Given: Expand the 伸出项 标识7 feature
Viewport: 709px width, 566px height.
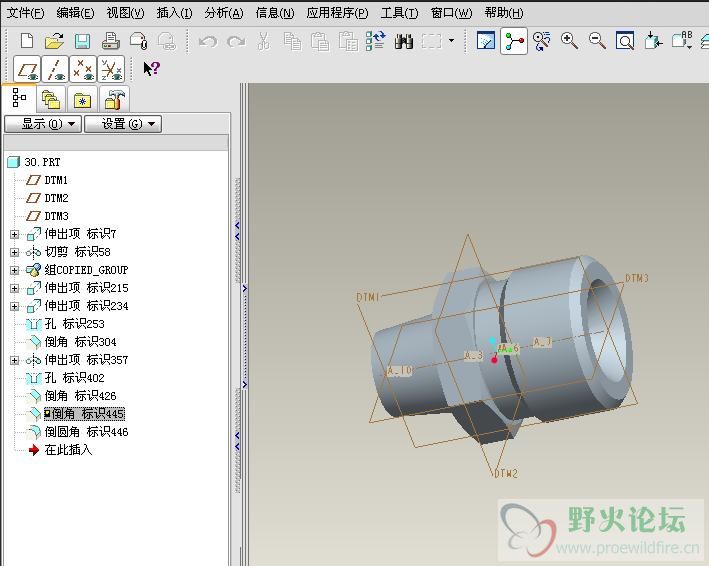Looking at the screenshot, I should tap(14, 234).
